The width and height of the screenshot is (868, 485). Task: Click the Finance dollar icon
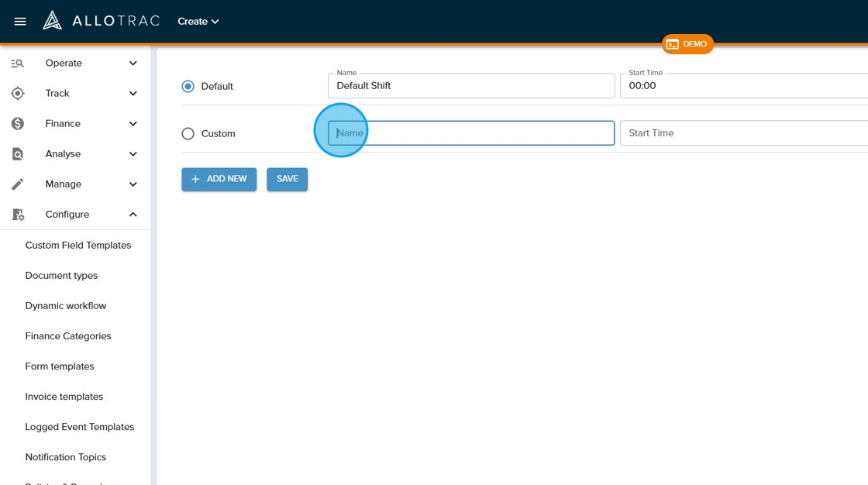pos(18,124)
